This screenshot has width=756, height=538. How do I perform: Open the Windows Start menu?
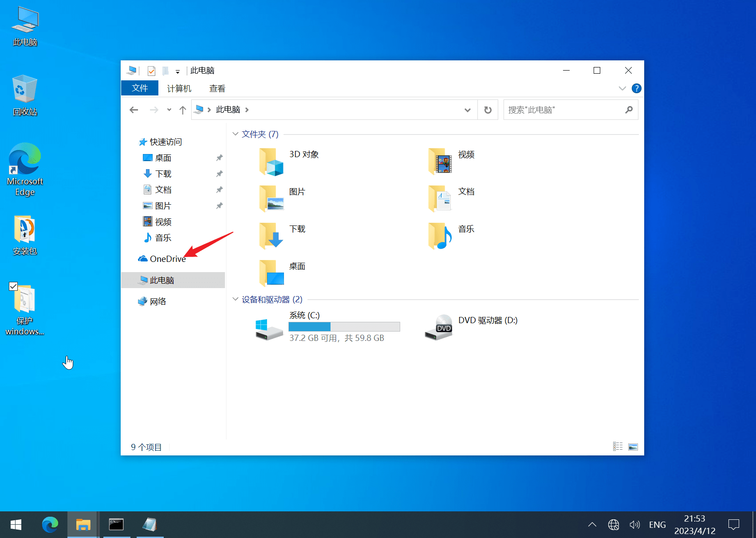click(16, 525)
